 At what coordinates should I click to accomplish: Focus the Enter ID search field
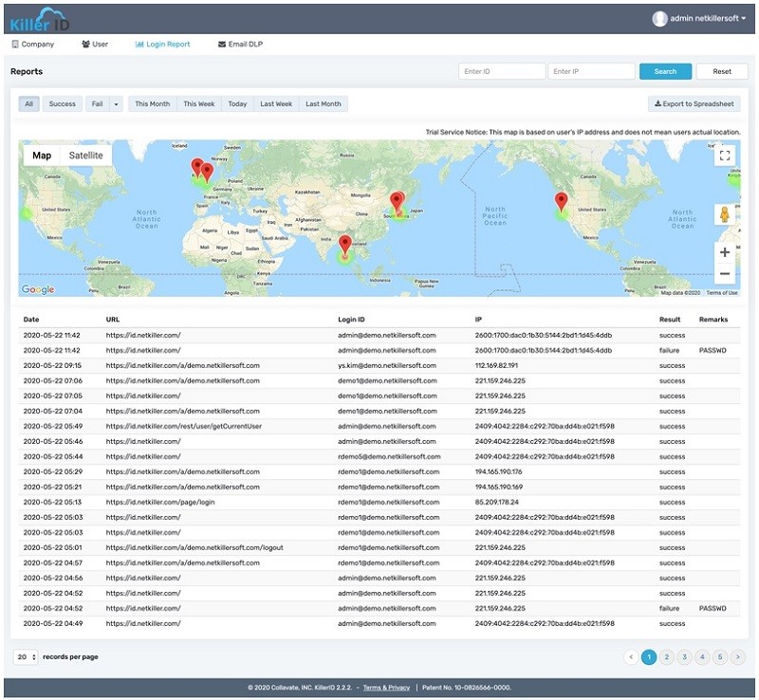pos(502,71)
